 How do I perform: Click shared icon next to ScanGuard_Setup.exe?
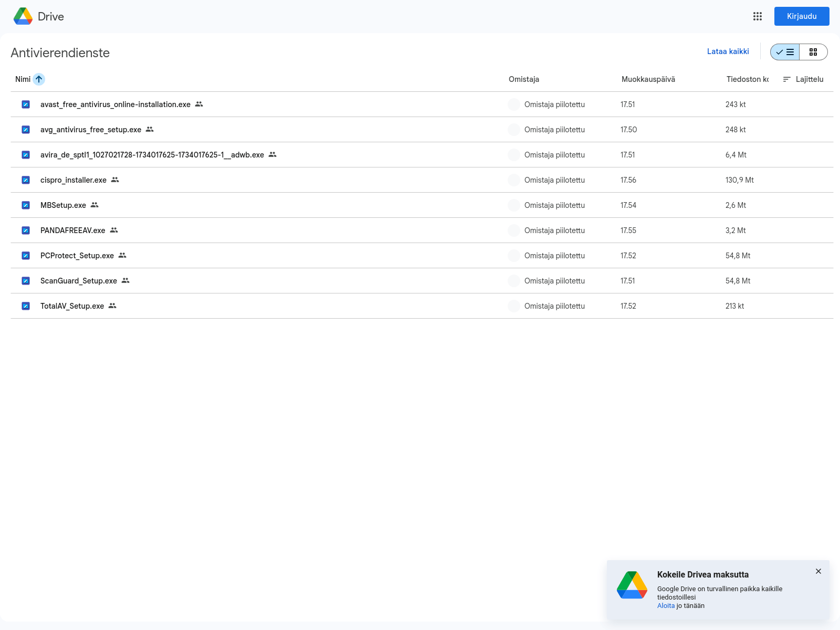tap(125, 280)
